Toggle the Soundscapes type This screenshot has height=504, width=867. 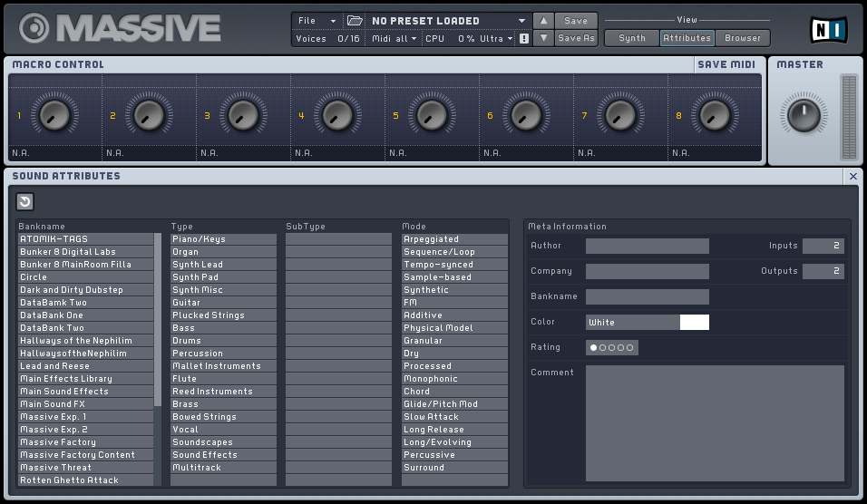223,442
